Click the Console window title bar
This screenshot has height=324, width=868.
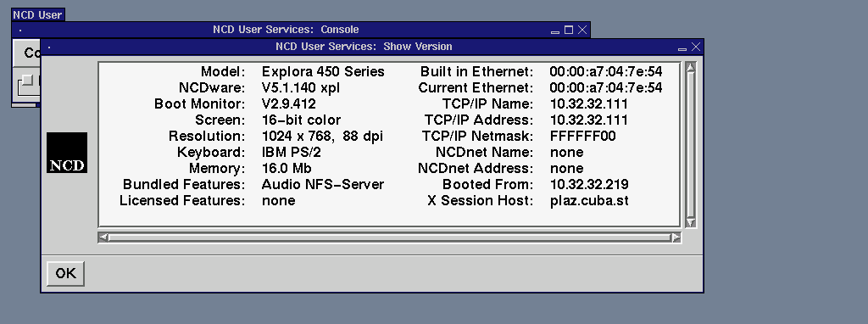286,30
